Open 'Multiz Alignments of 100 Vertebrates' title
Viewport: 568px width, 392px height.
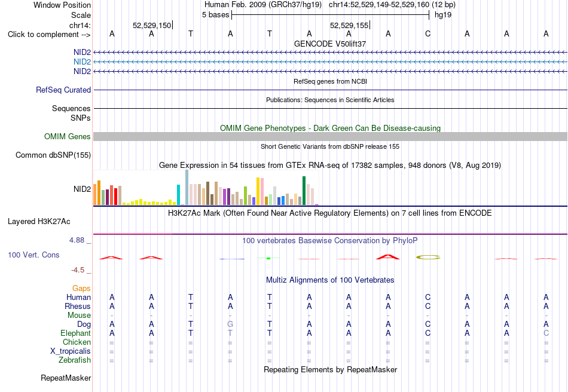tap(330, 280)
